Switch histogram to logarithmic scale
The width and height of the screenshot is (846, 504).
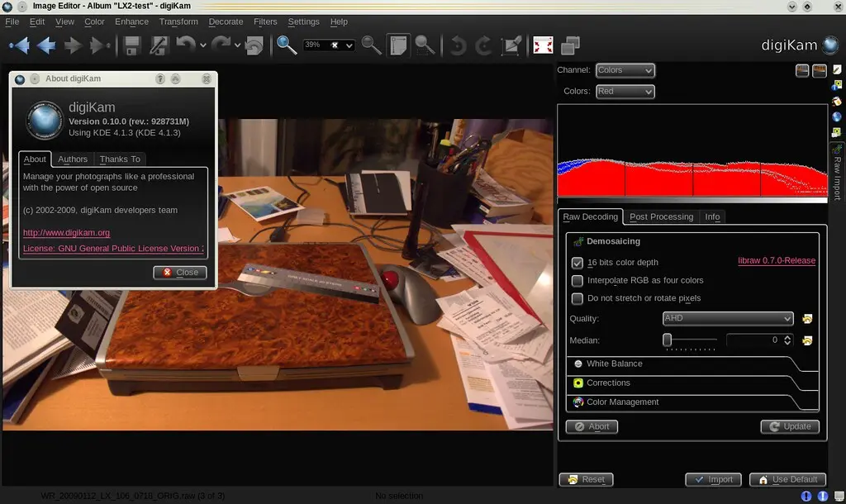tap(819, 71)
